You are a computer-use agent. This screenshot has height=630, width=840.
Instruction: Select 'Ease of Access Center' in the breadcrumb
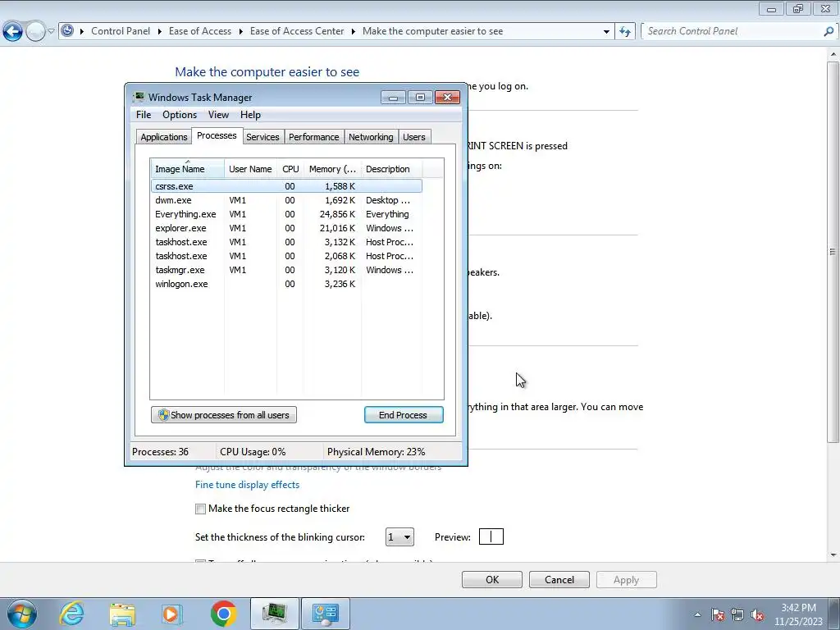[x=297, y=31]
